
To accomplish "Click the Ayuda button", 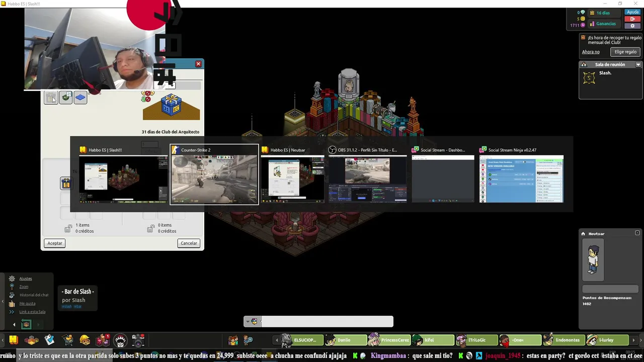I will [x=632, y=12].
